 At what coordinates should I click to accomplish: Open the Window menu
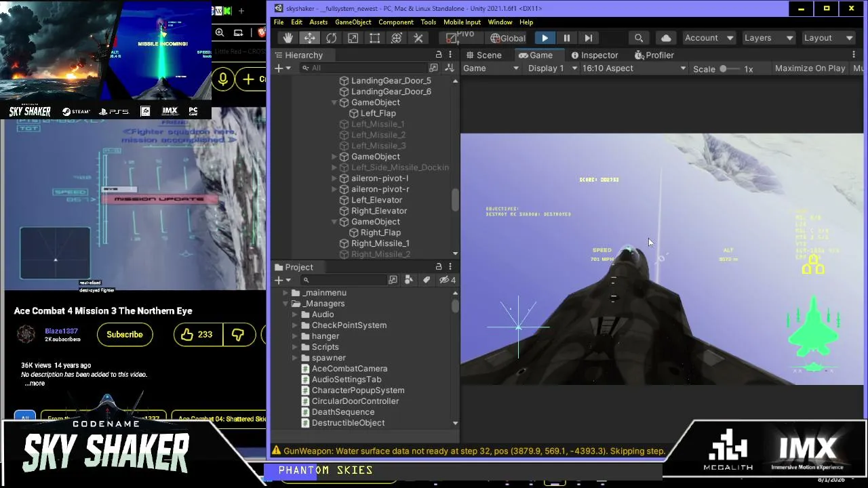(x=500, y=22)
